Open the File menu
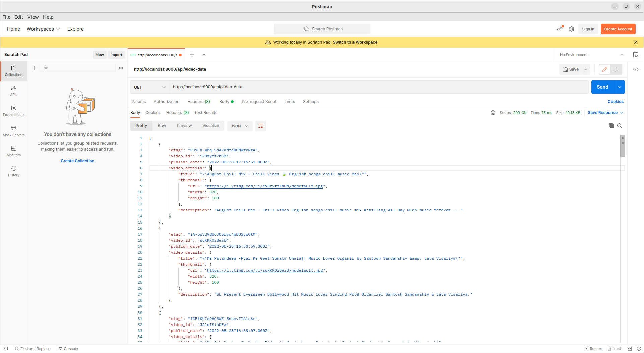This screenshot has width=644, height=353. [x=6, y=17]
